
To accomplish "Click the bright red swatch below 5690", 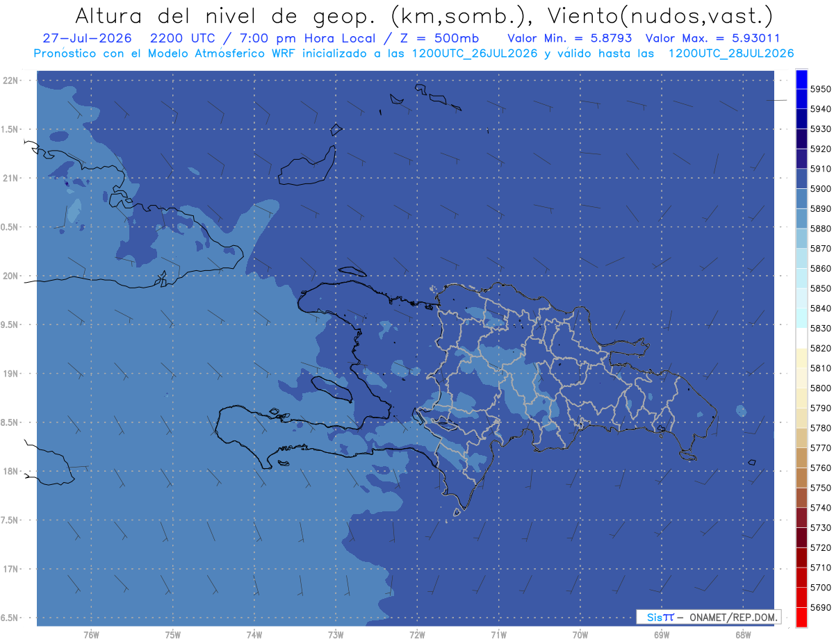I will tap(801, 617).
